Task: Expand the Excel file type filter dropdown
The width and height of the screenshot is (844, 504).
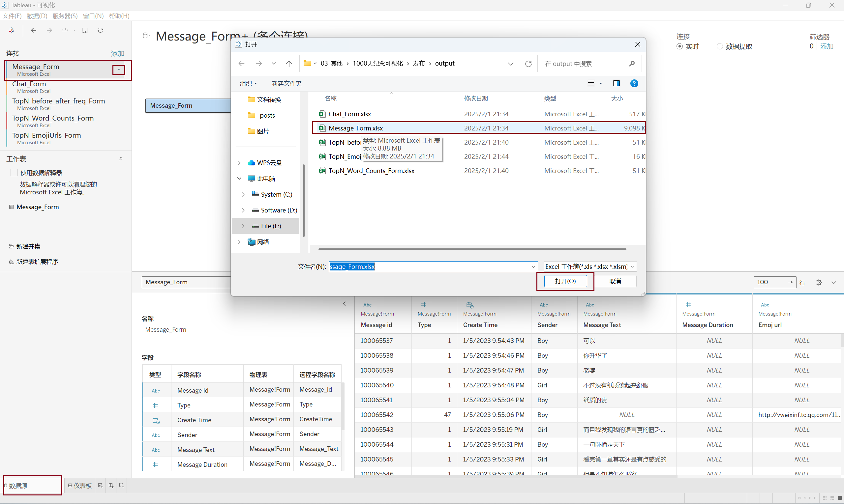Action: (632, 266)
